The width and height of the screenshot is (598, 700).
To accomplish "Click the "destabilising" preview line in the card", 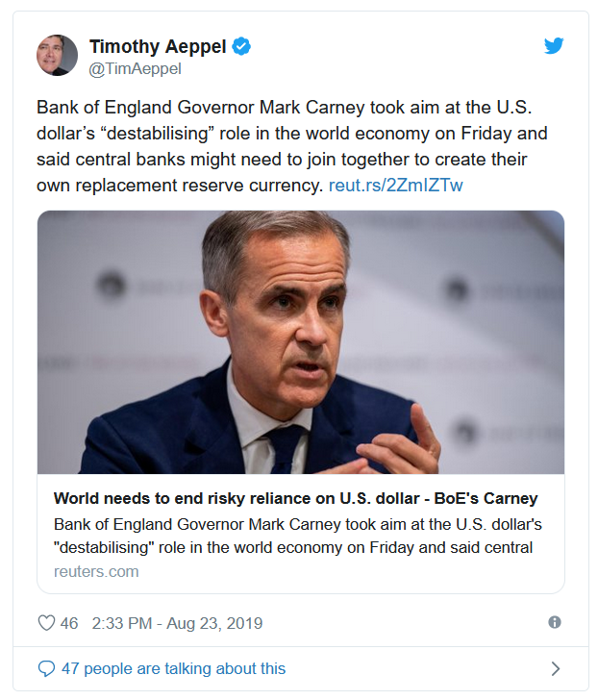I will [293, 547].
